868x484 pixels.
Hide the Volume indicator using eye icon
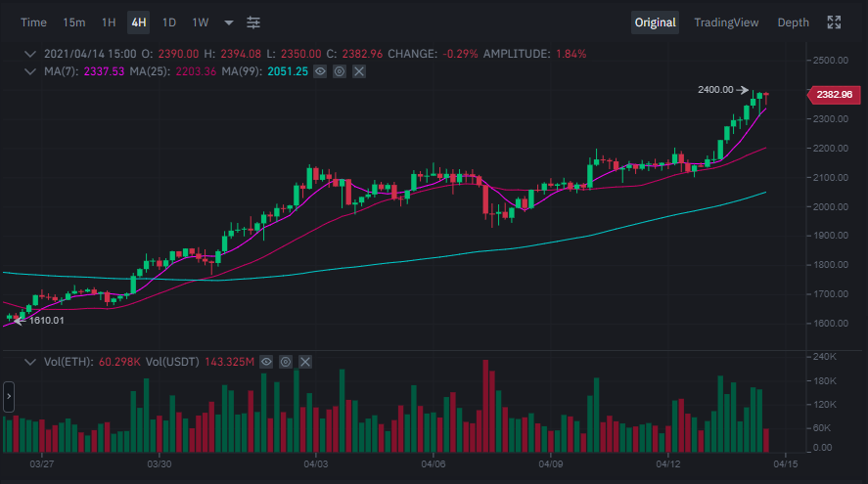click(x=266, y=362)
